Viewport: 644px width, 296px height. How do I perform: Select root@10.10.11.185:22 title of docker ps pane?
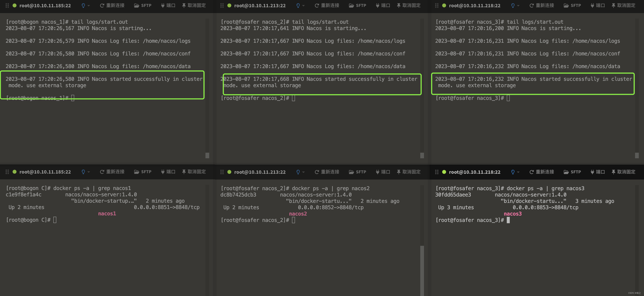(x=45, y=172)
